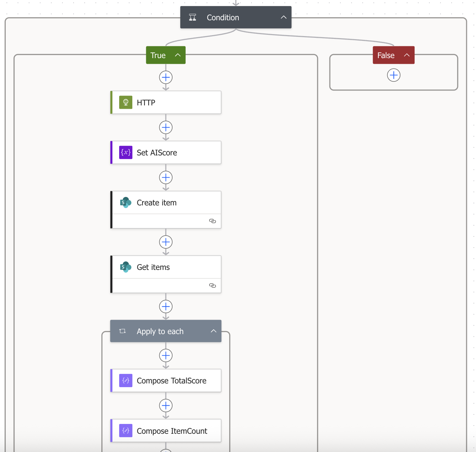Click the Apply to each loop icon
The image size is (476, 452).
(x=123, y=331)
